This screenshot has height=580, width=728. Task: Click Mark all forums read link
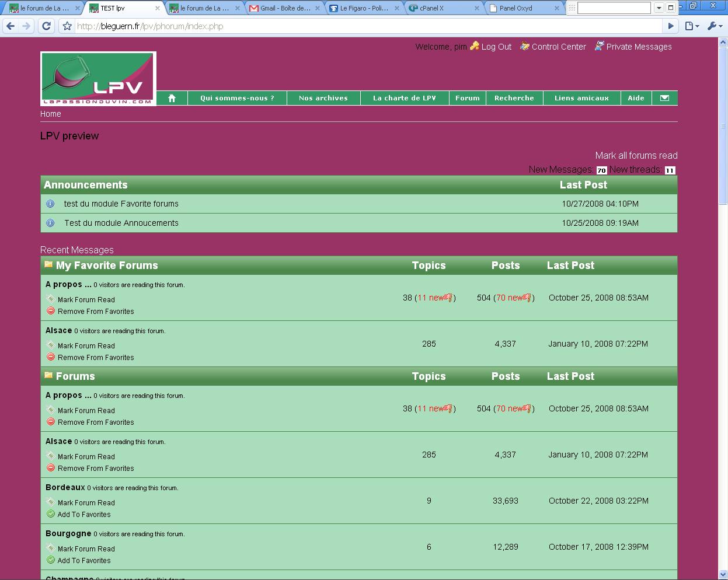[636, 155]
